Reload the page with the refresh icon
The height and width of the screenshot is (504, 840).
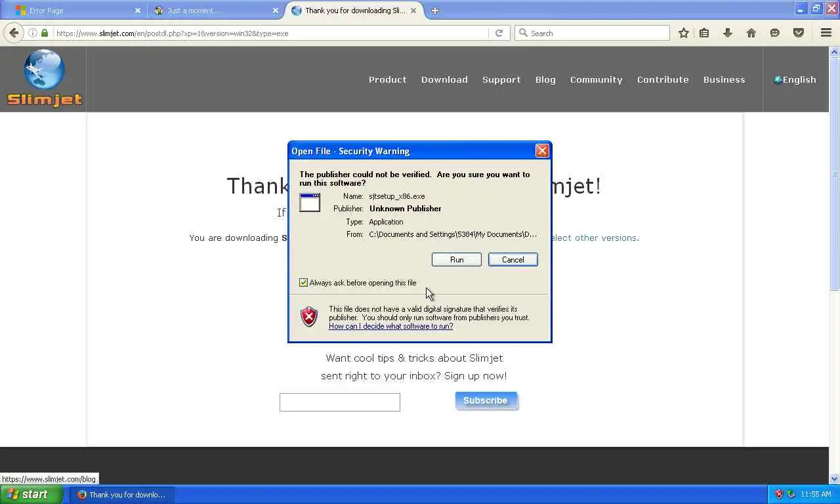click(499, 33)
